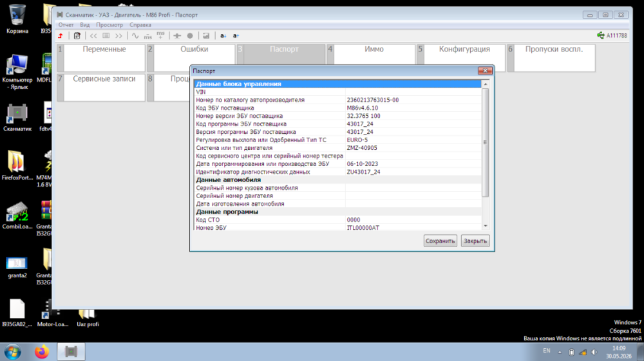Select the 06-10-2023 date value
644x361 pixels.
tap(362, 163)
